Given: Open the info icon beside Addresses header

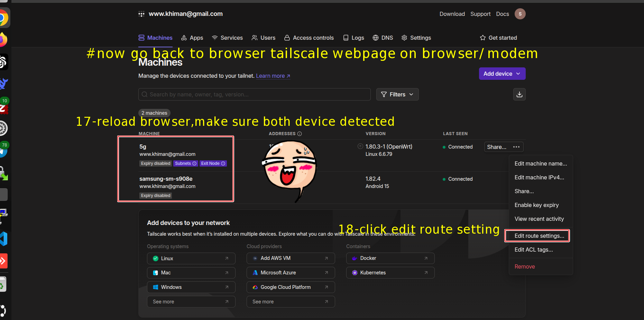Looking at the screenshot, I should (300, 134).
